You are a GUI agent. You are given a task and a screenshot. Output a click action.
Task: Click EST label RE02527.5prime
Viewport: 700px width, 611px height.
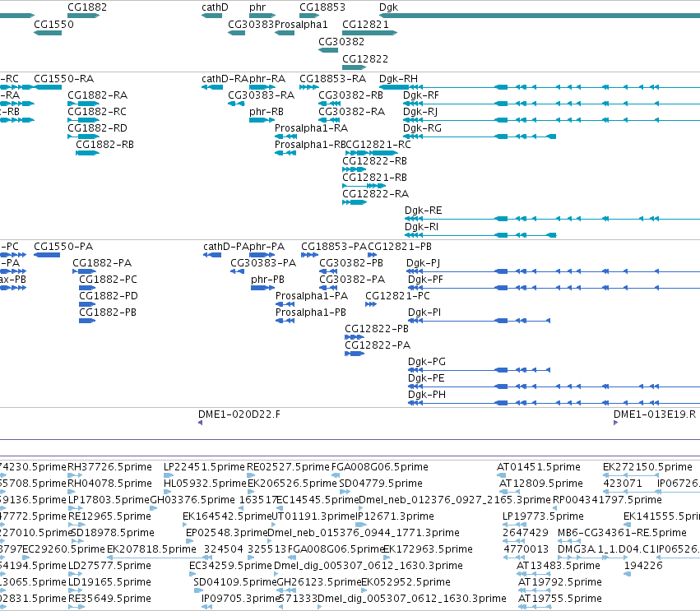(x=289, y=467)
